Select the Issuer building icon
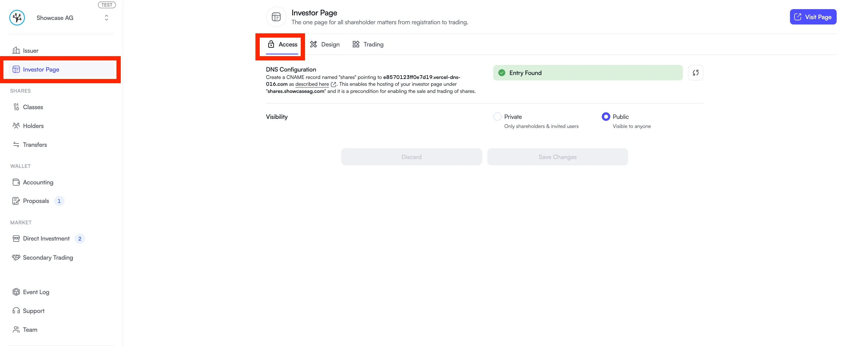The image size is (868, 346). [17, 50]
